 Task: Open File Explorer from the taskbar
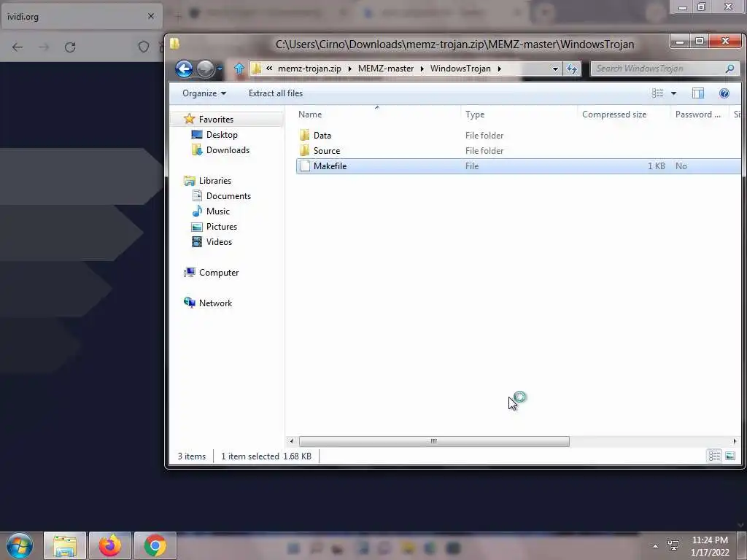pos(65,545)
